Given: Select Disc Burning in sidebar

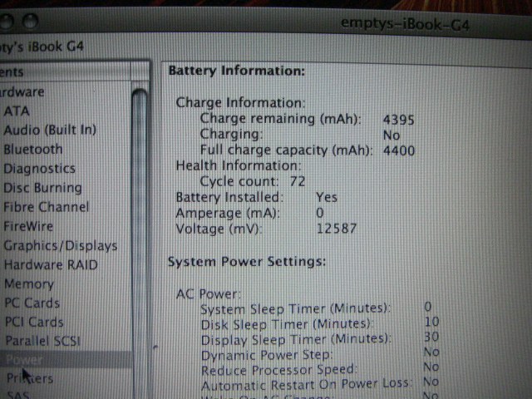Looking at the screenshot, I should click(x=42, y=188).
